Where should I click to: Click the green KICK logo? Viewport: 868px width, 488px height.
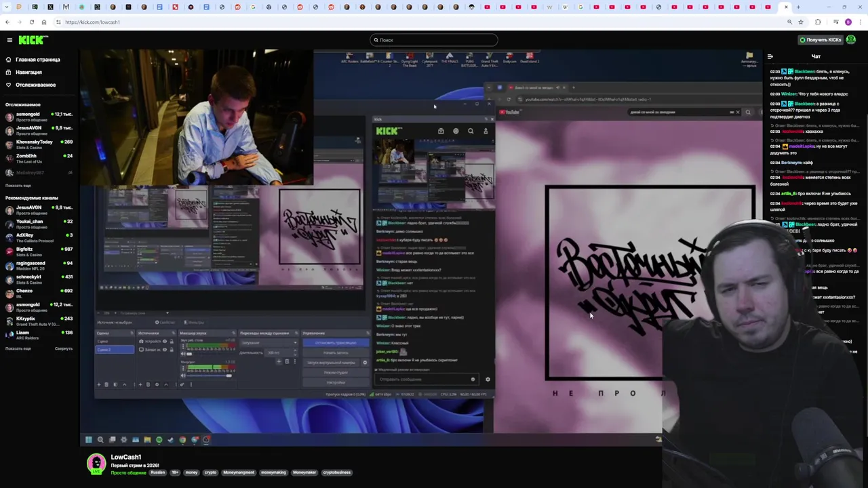pyautogui.click(x=33, y=40)
